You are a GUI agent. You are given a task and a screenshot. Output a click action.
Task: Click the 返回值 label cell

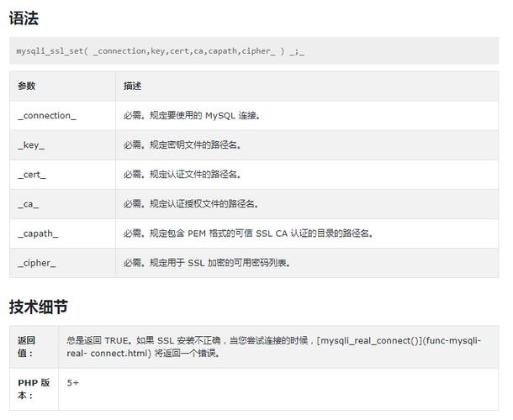point(34,347)
